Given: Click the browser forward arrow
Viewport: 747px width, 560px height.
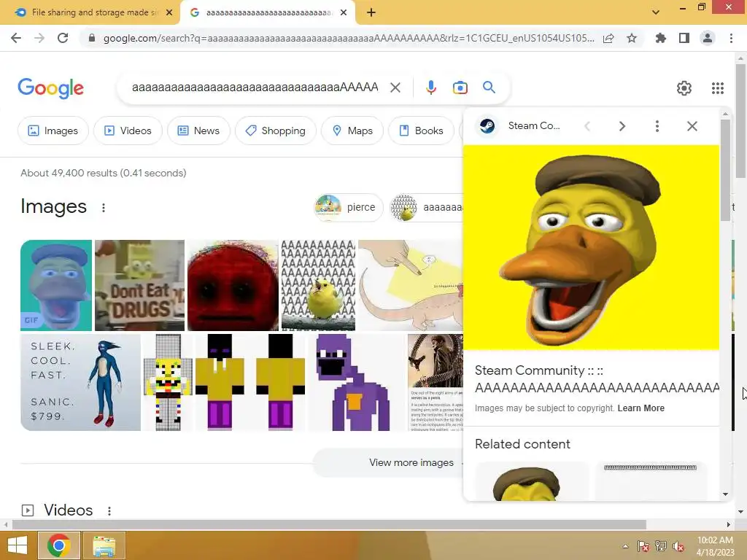Looking at the screenshot, I should click(39, 38).
